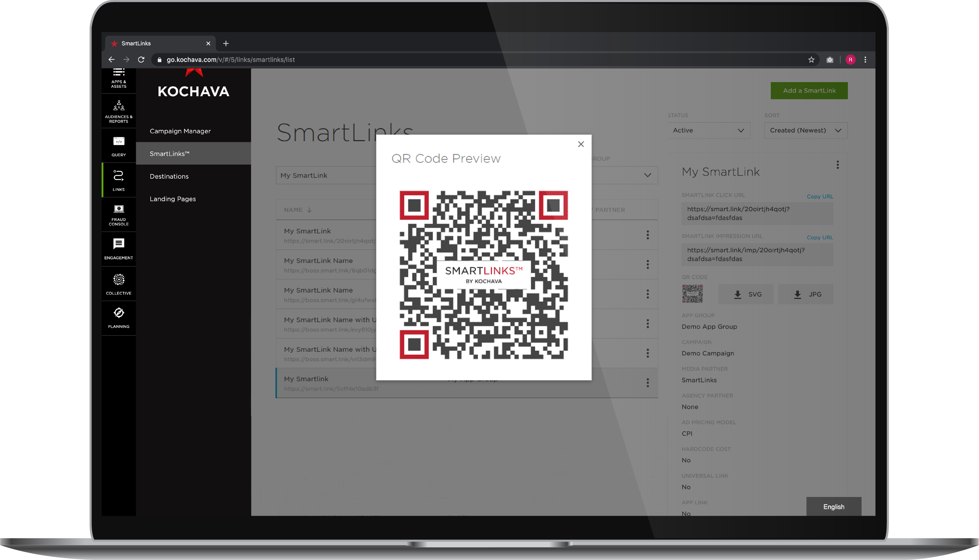This screenshot has height=560, width=979.
Task: Open Apps & Assets sidebar section
Action: [x=119, y=79]
